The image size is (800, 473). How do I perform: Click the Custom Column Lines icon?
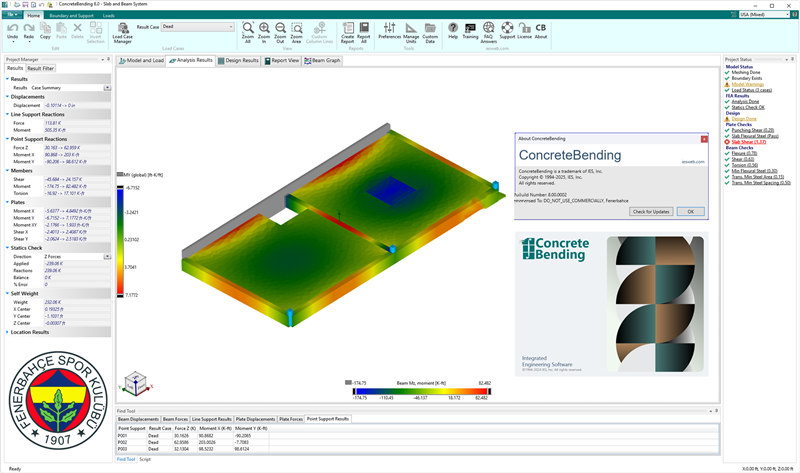pyautogui.click(x=319, y=28)
